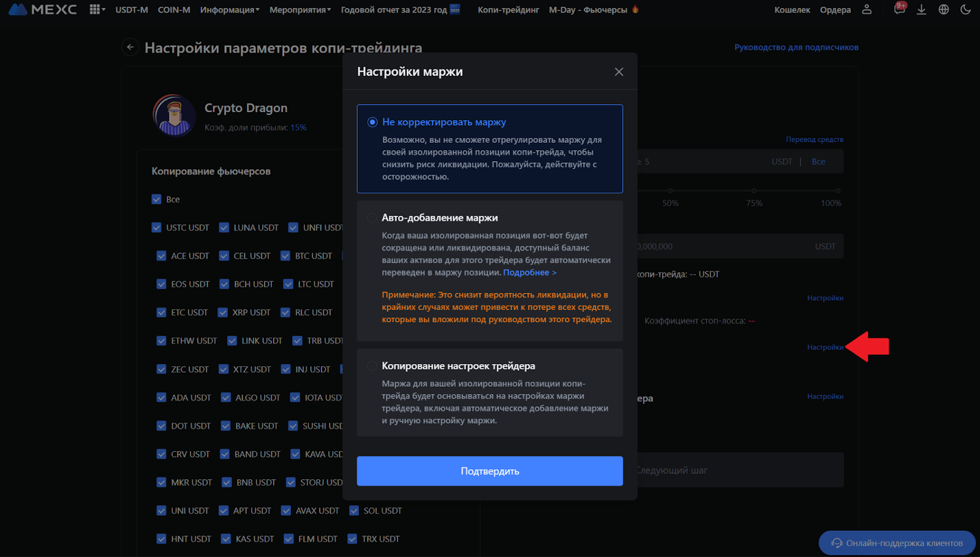Toggle dark mode moon icon
The height and width of the screenshot is (557, 980).
coord(966,10)
